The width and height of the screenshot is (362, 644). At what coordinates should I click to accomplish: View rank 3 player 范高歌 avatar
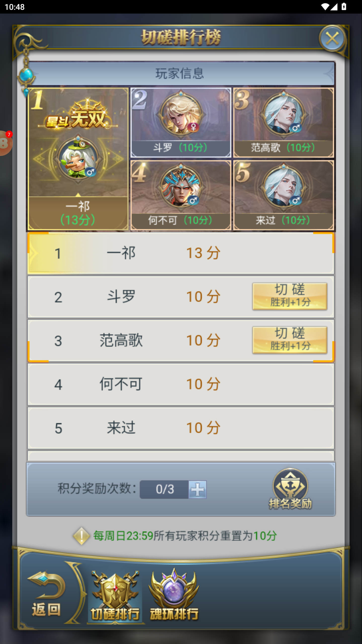[x=284, y=114]
